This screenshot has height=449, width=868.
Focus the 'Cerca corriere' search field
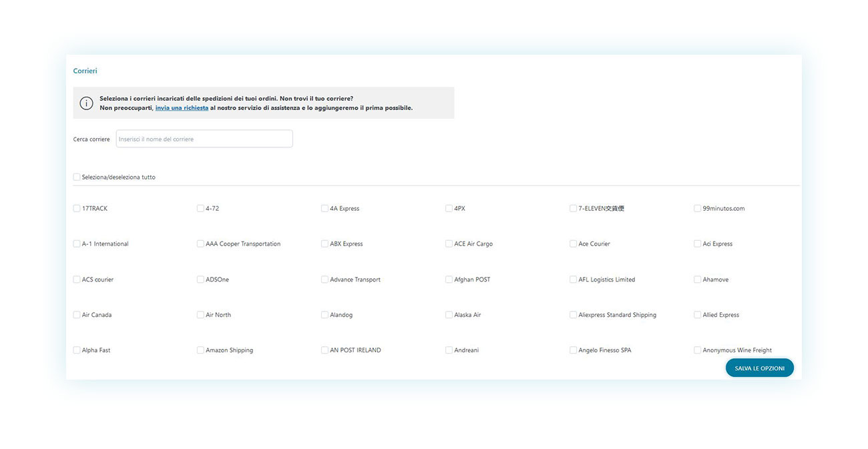(x=204, y=139)
